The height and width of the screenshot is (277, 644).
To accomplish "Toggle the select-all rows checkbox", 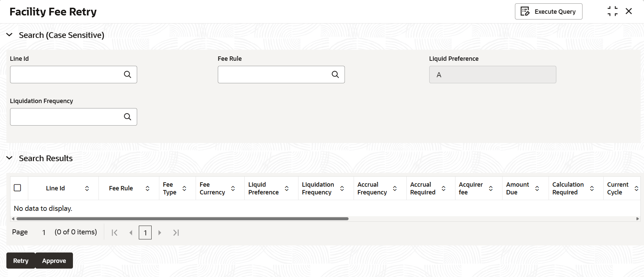I will click(x=17, y=188).
